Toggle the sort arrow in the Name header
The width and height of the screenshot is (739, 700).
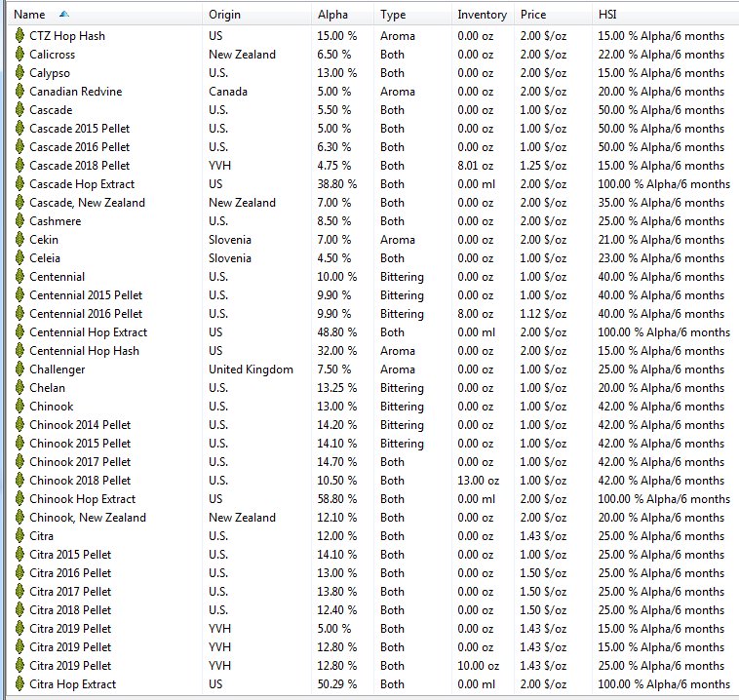coord(64,15)
